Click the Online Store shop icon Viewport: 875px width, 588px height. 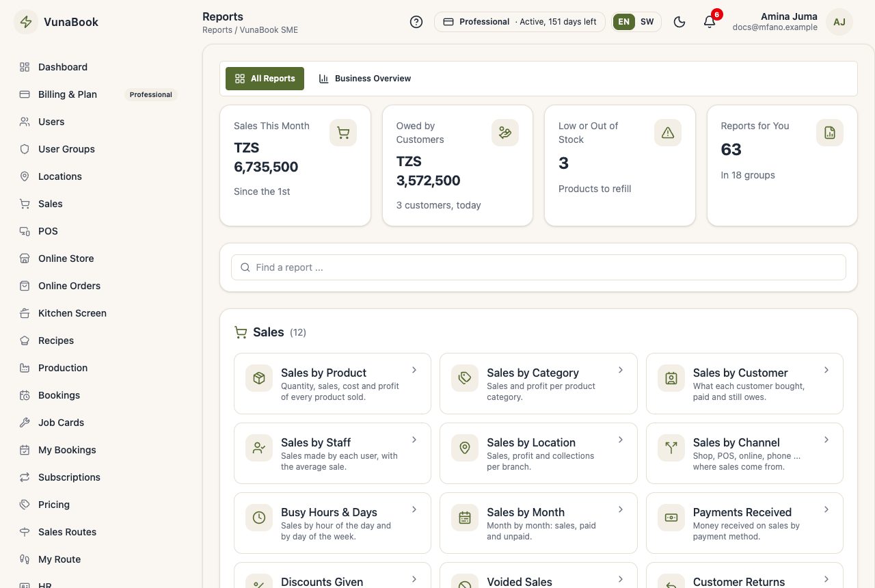tap(25, 258)
